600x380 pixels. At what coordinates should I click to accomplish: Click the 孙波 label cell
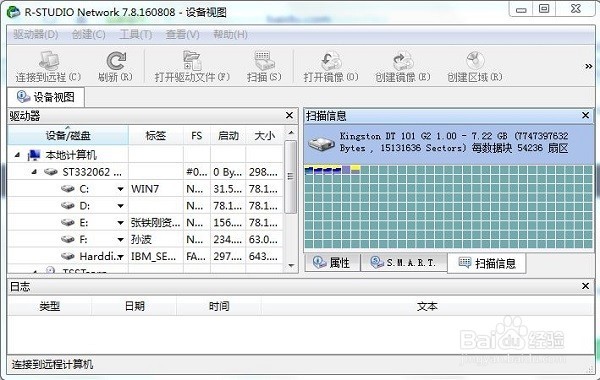click(x=156, y=239)
